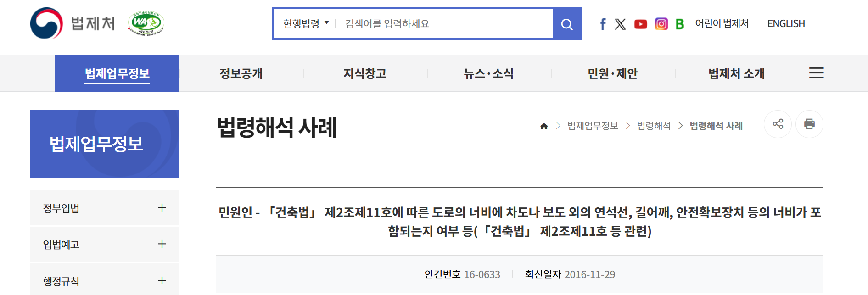868x295 pixels.
Task: Open the YouTube channel icon
Action: click(640, 24)
